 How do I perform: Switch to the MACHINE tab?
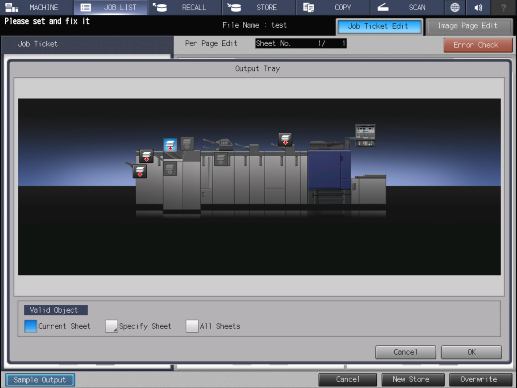[x=36, y=7]
